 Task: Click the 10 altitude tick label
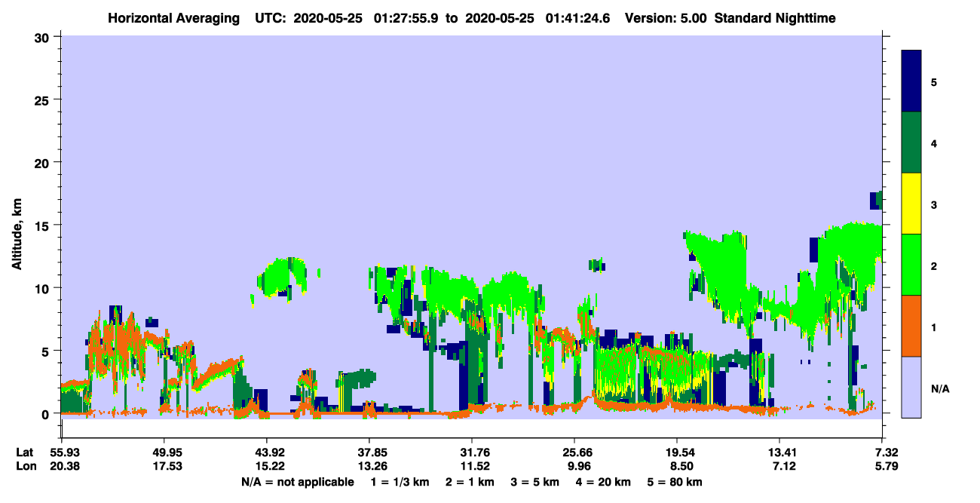(x=42, y=288)
